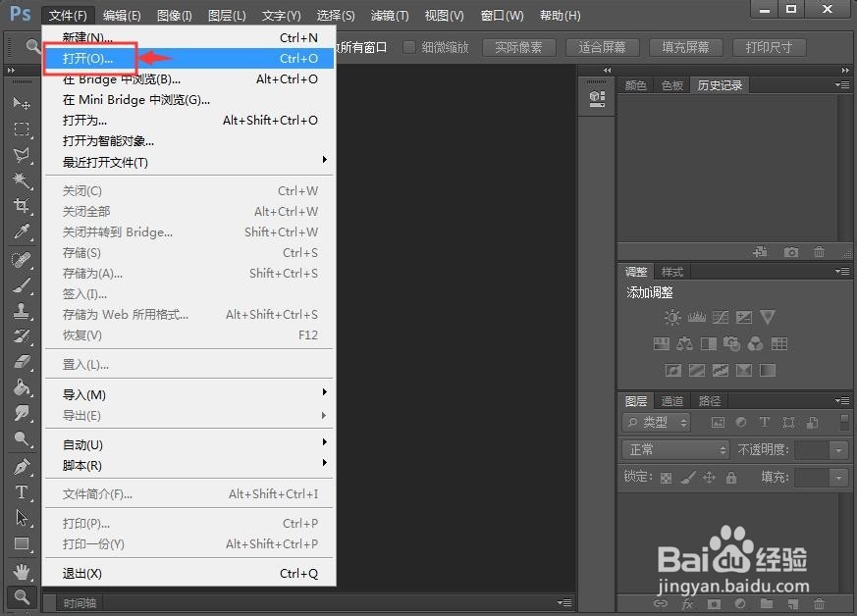Viewport: 857px width, 616px height.
Task: Select the Magic Wand tool
Action: pyautogui.click(x=22, y=180)
